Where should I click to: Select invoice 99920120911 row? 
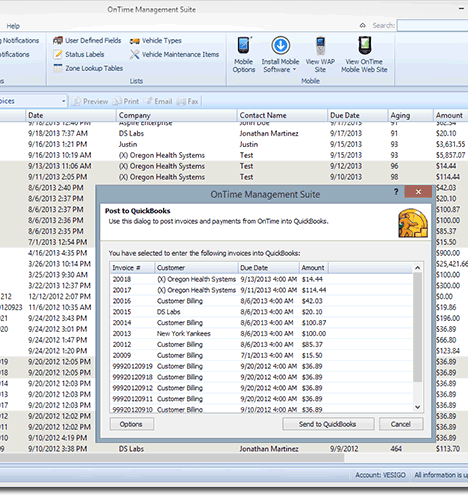pyautogui.click(x=262, y=399)
